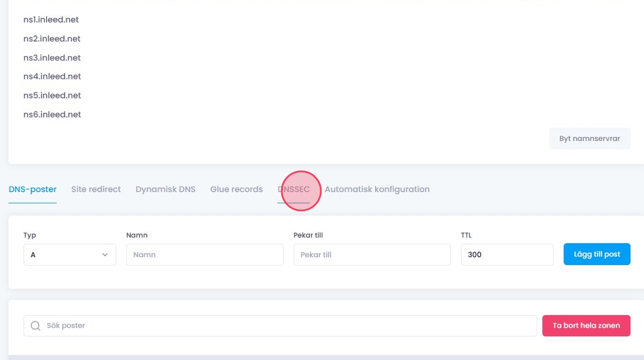
Task: Open the DNSSEC tab
Action: tap(294, 189)
